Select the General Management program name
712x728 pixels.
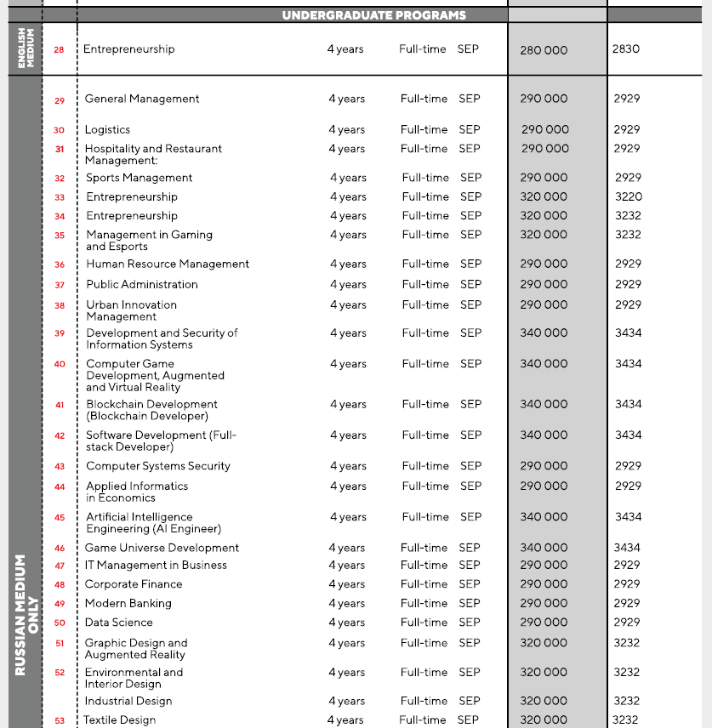click(142, 99)
